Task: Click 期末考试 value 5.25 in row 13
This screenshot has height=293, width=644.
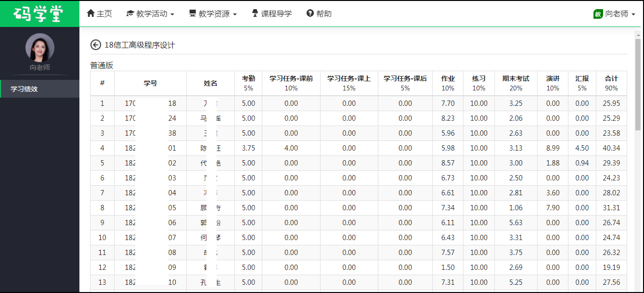Action: [x=516, y=282]
